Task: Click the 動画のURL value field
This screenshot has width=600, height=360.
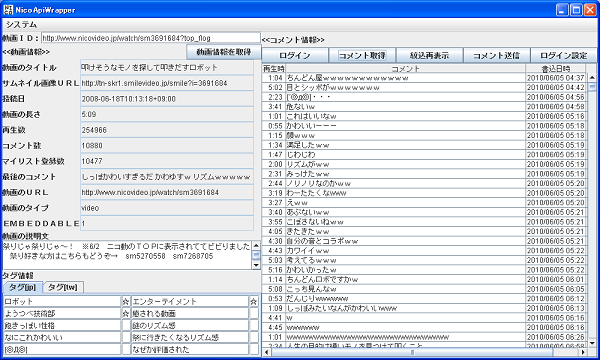Action: [x=167, y=192]
